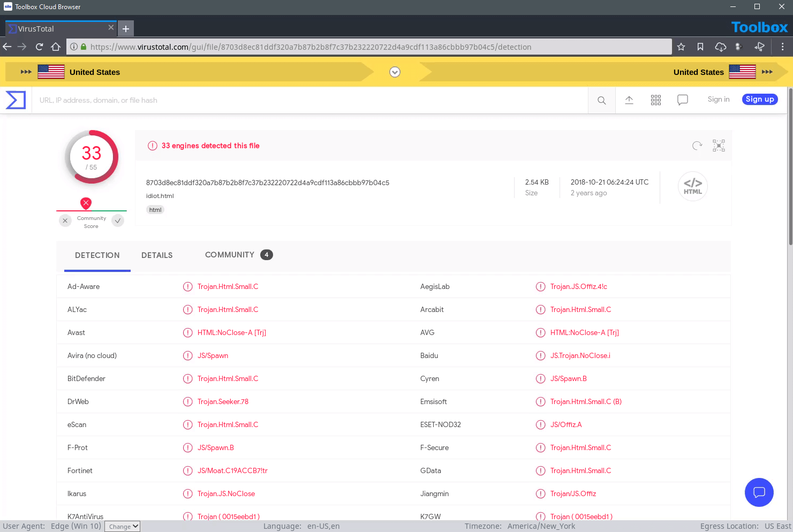Open the blue chat support bubble

tap(759, 492)
